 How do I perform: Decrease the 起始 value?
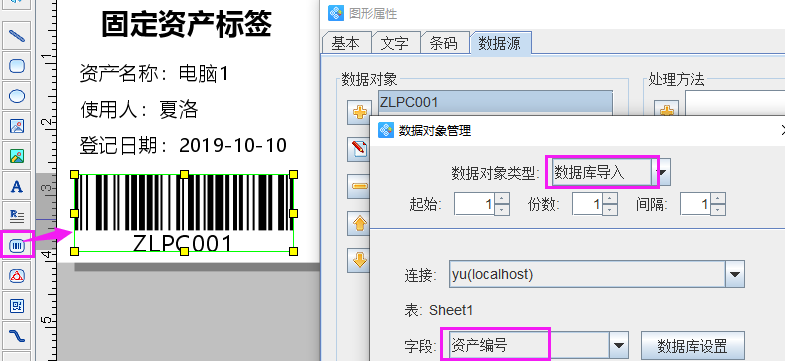502,210
